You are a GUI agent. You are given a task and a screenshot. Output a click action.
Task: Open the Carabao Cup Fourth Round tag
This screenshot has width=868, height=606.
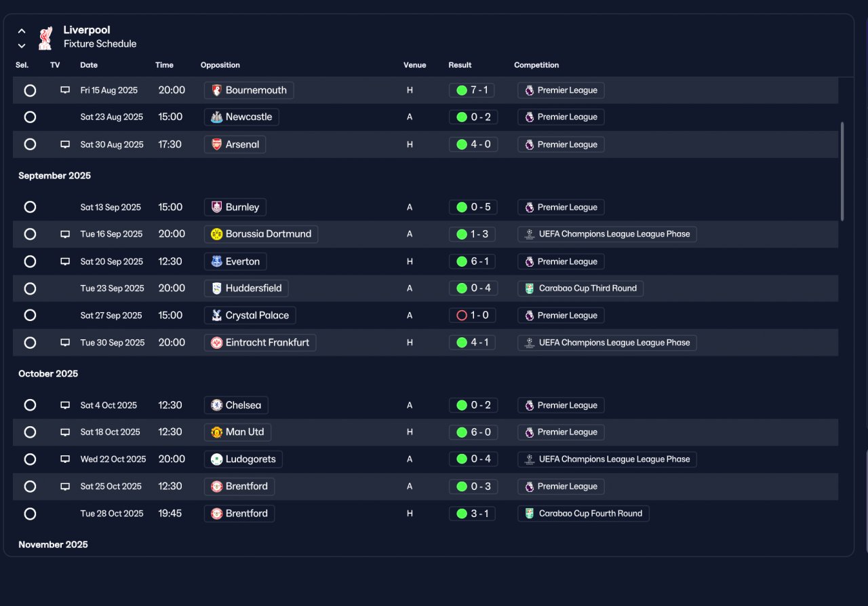(x=583, y=514)
